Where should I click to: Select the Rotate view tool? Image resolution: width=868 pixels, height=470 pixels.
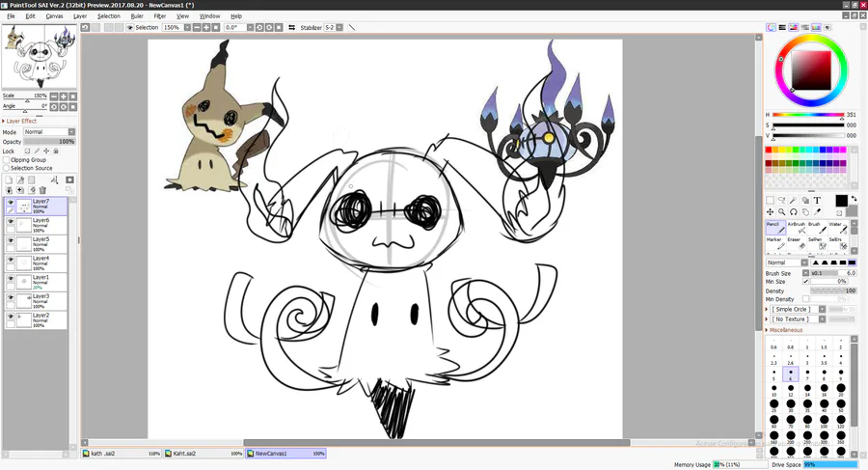(794, 211)
